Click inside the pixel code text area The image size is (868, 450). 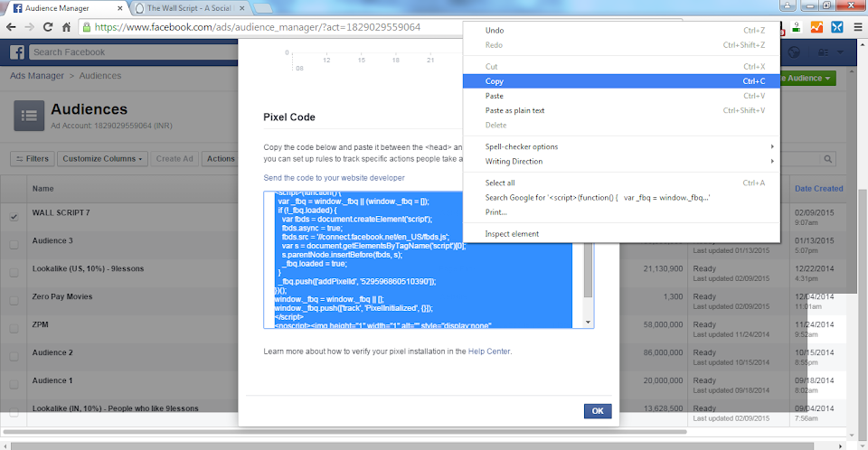point(423,259)
